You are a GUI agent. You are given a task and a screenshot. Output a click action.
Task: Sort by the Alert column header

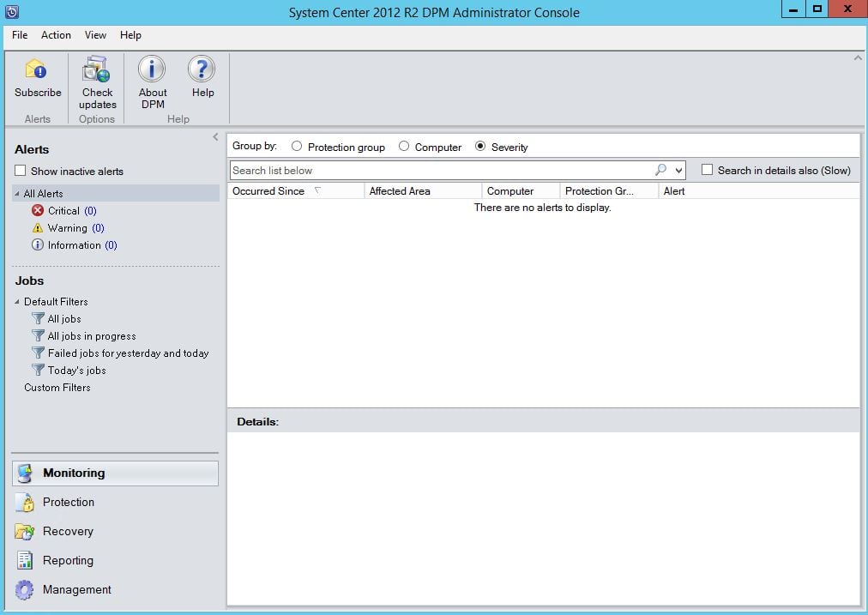tap(758, 191)
